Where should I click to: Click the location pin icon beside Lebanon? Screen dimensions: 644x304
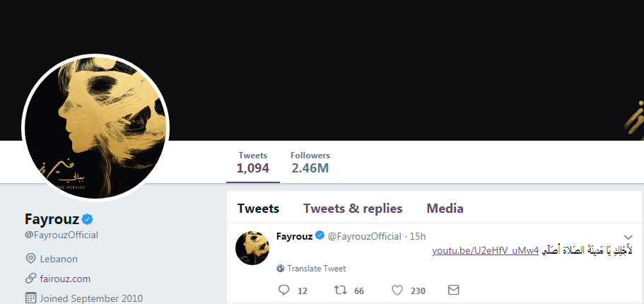tap(30, 259)
